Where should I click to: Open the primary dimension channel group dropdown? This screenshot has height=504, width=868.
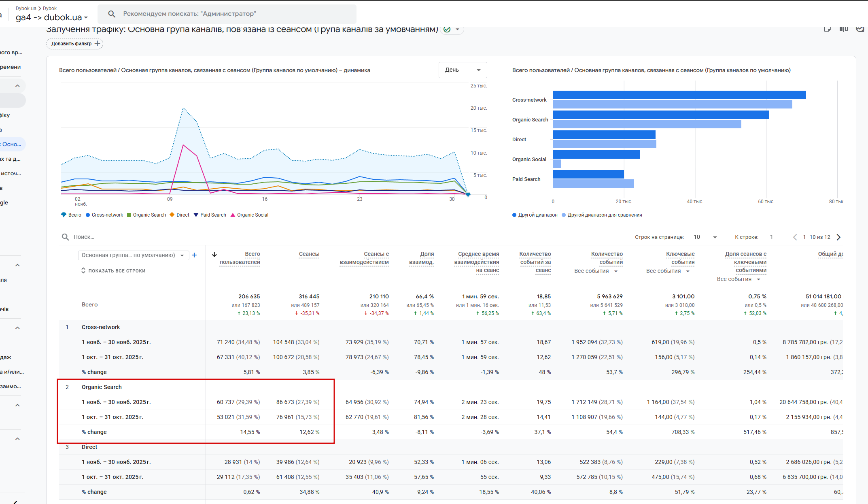point(133,255)
